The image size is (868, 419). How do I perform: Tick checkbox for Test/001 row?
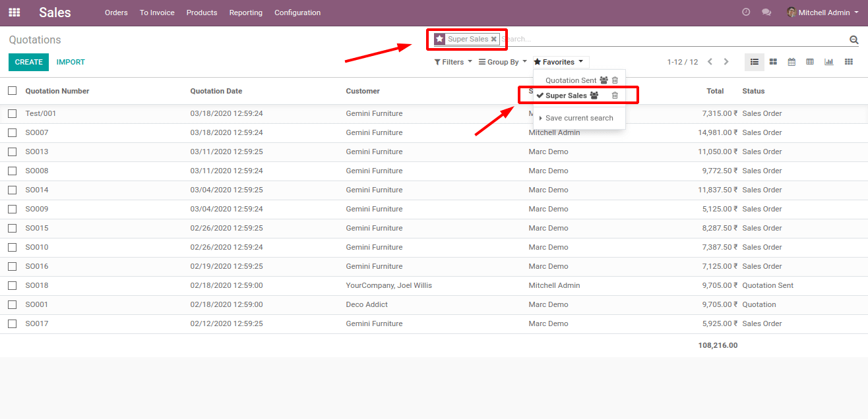pos(12,113)
